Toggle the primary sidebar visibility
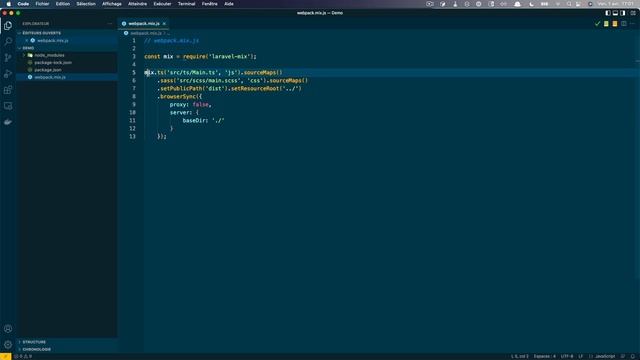Image resolution: width=640 pixels, height=360 pixels. (608, 13)
